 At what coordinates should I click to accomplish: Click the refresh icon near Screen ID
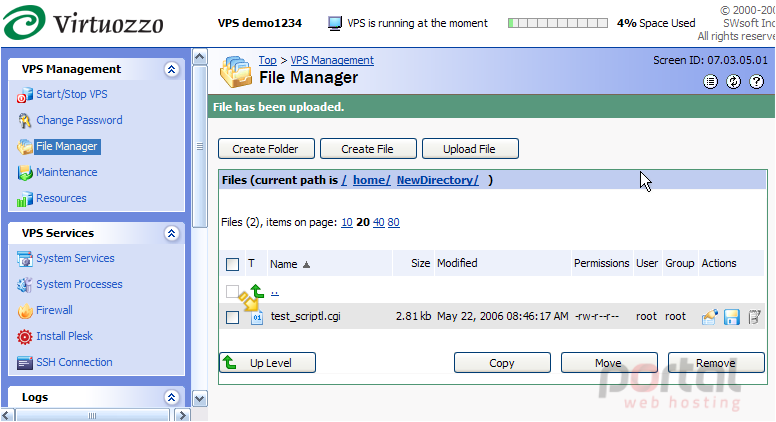pos(733,82)
